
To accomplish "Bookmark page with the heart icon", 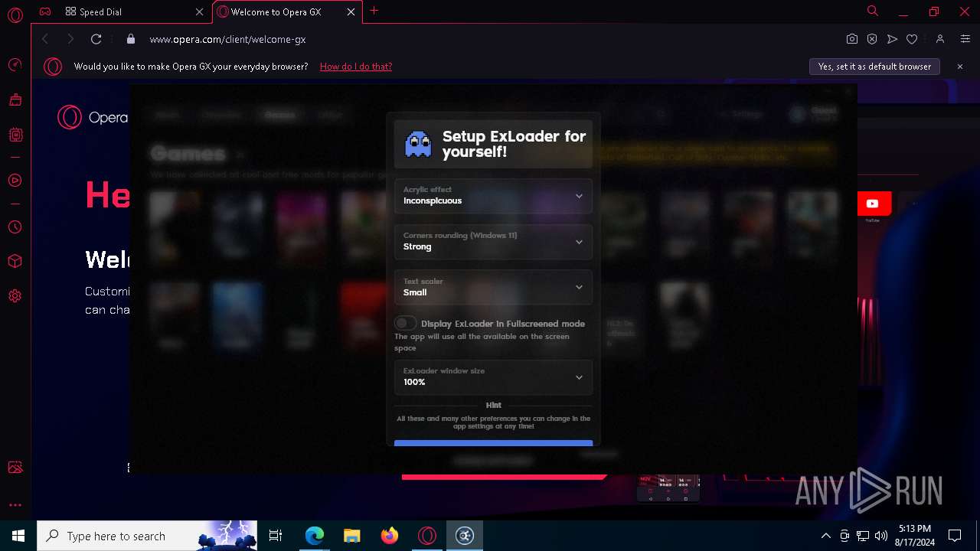I will 912,39.
